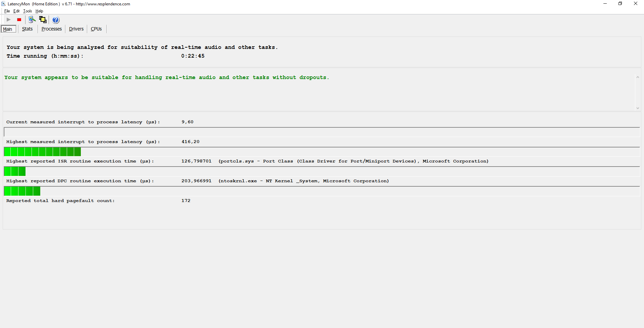The height and width of the screenshot is (328, 644).
Task: Click 'Reported total hard pagefault count' label
Action: (60, 201)
